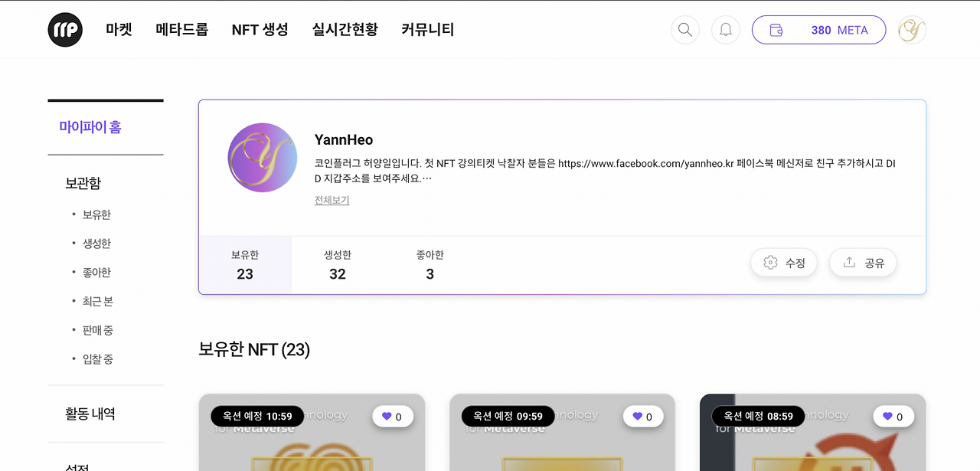Click the large YannHeo profile picture

(263, 157)
